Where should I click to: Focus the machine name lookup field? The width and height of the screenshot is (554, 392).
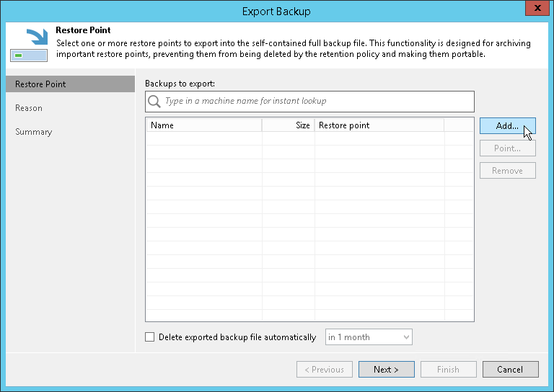[x=317, y=102]
